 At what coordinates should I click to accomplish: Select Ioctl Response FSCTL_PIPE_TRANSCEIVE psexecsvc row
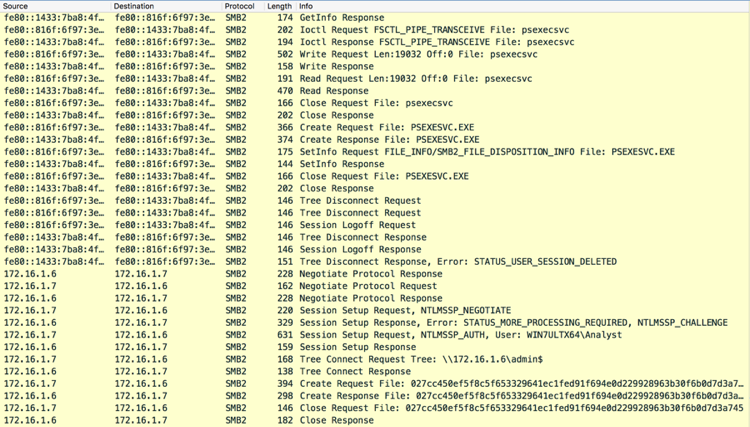[375, 42]
